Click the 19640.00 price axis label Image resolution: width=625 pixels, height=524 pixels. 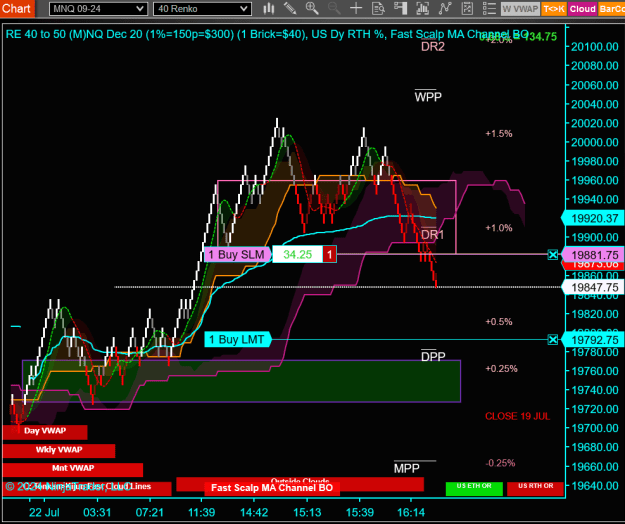click(595, 486)
